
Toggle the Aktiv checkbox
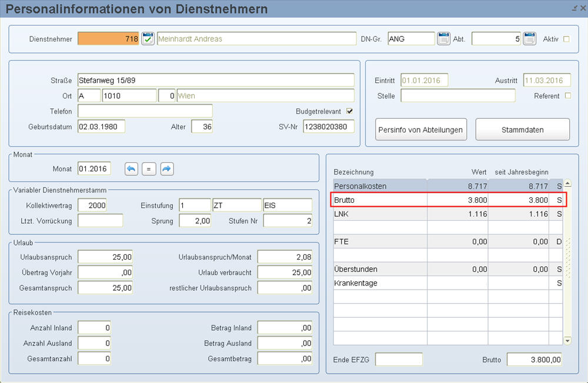[x=566, y=39]
